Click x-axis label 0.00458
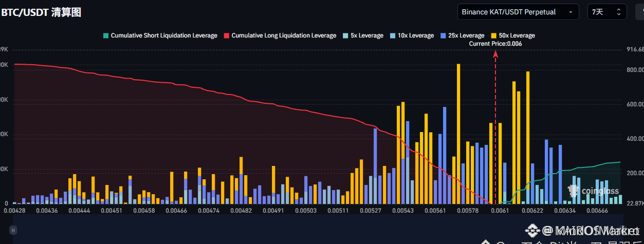This screenshot has height=244, width=644. coord(143,211)
